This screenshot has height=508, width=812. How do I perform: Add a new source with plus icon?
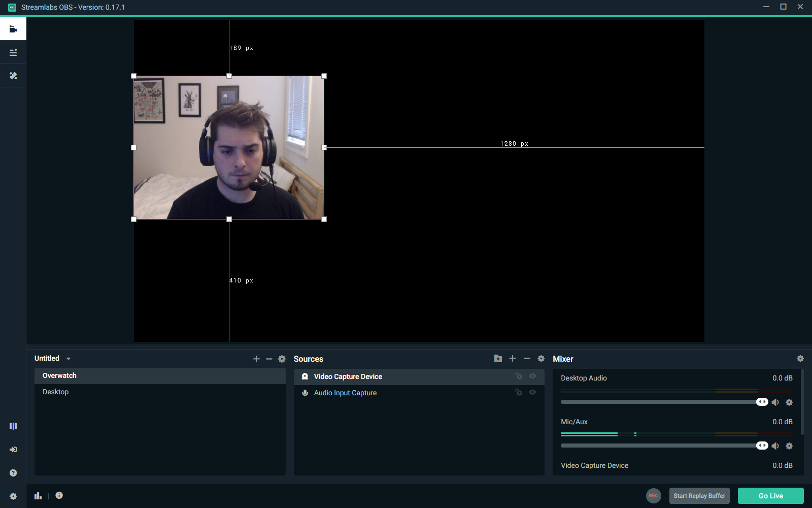tap(513, 359)
